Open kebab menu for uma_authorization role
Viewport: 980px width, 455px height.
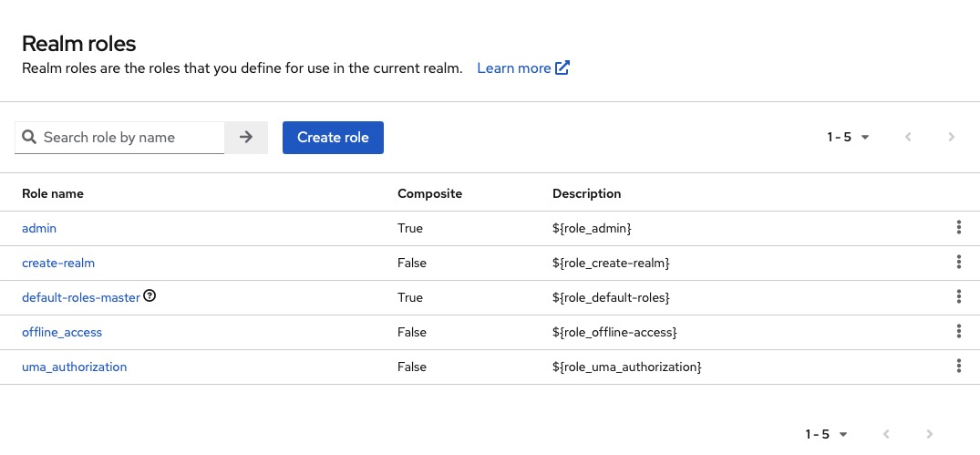click(x=959, y=367)
